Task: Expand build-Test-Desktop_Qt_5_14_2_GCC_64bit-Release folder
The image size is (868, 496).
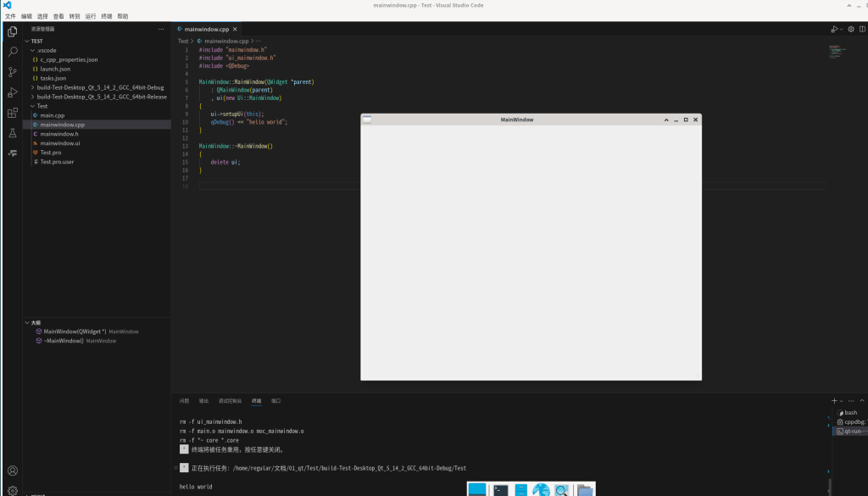Action: [102, 97]
